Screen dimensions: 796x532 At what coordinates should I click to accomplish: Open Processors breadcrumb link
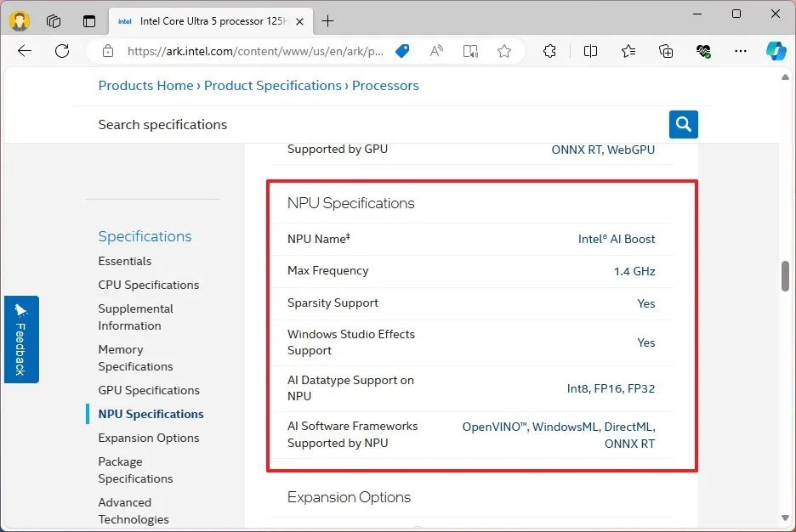pos(385,85)
